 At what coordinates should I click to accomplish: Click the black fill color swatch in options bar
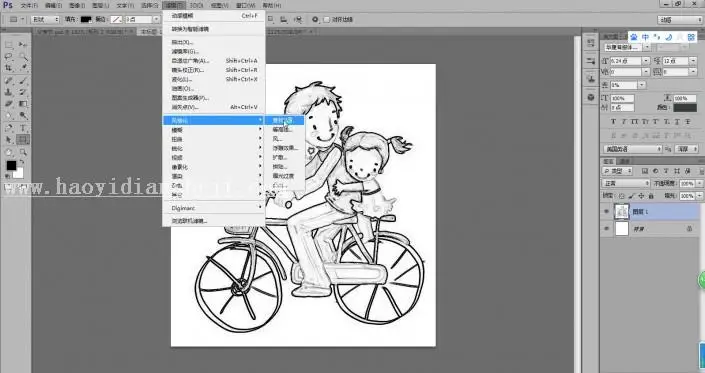pyautogui.click(x=85, y=19)
